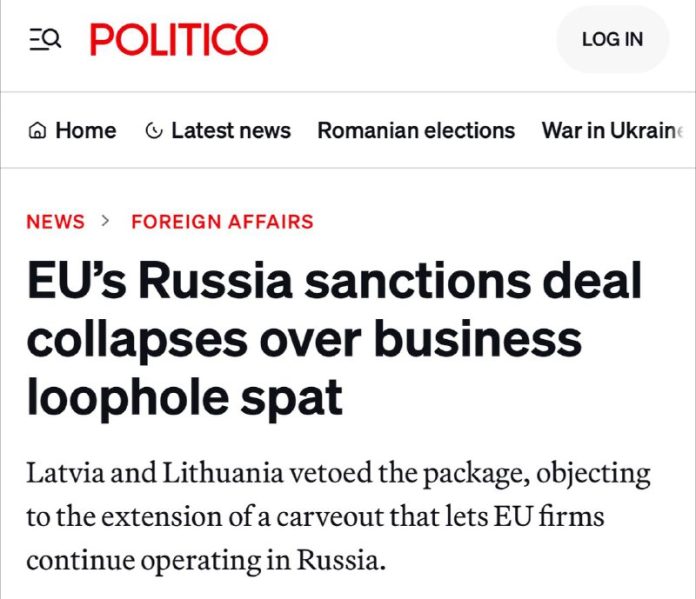Click 'continue operating in Russia' summary line
This screenshot has height=599, width=696.
(x=205, y=560)
